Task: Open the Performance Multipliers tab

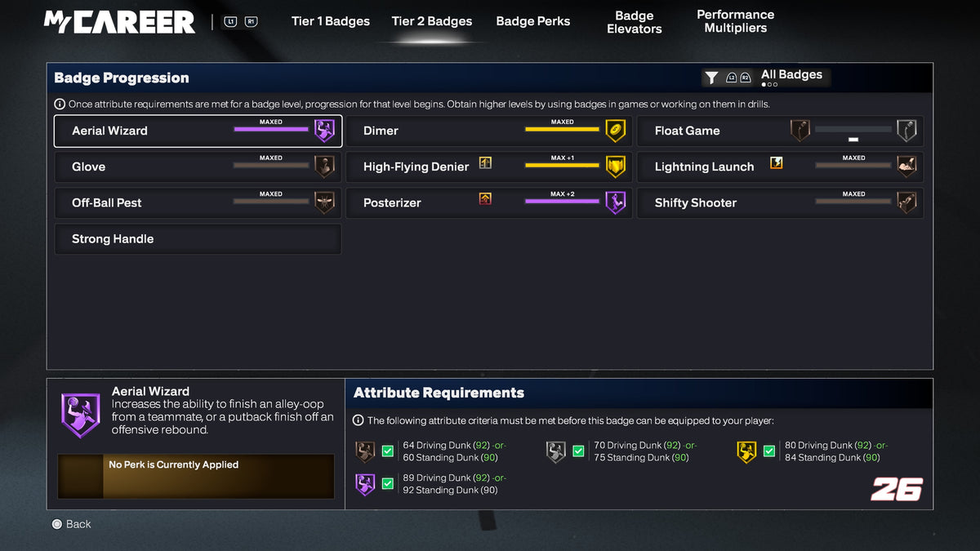Action: click(x=735, y=21)
